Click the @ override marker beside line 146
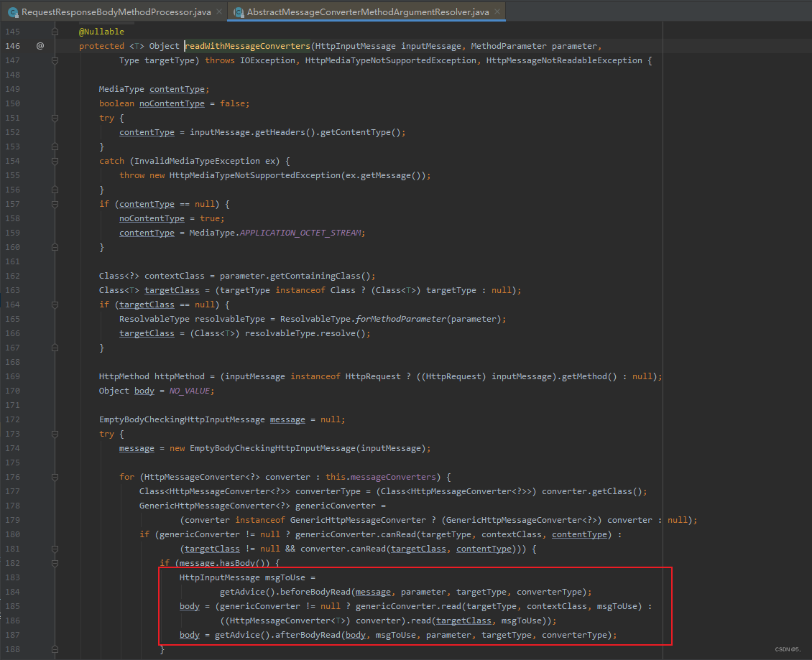Viewport: 812px width, 660px height. (40, 45)
